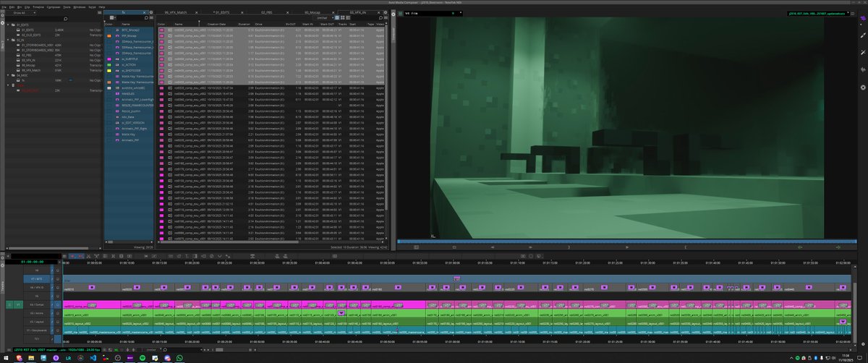Toggle the TC1 track selector
This screenshot has height=363, width=868.
click(x=38, y=338)
